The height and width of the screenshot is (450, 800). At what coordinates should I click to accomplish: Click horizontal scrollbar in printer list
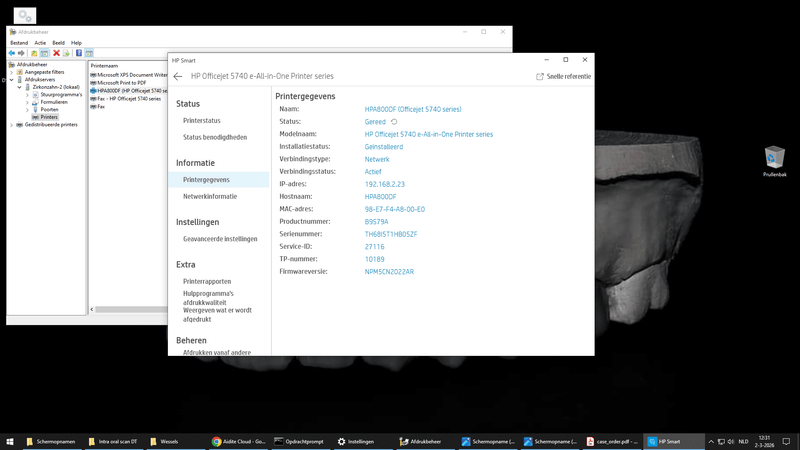pos(129,309)
